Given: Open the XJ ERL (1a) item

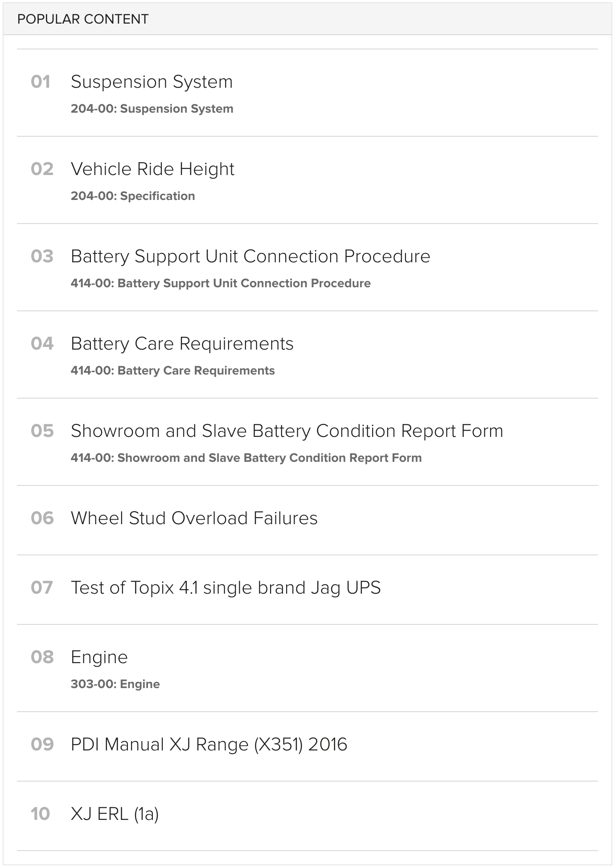Looking at the screenshot, I should (x=115, y=814).
